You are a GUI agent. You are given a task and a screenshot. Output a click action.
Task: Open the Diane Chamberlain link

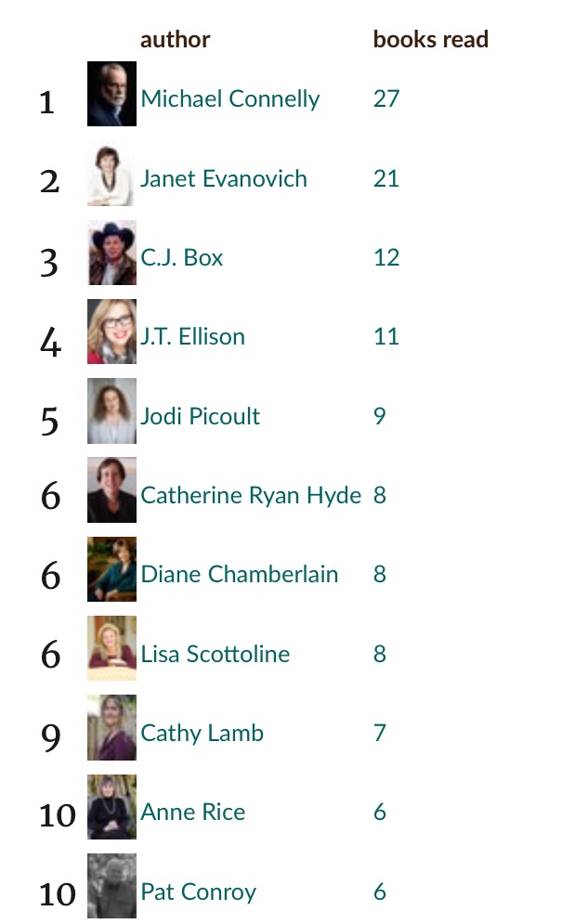click(240, 574)
